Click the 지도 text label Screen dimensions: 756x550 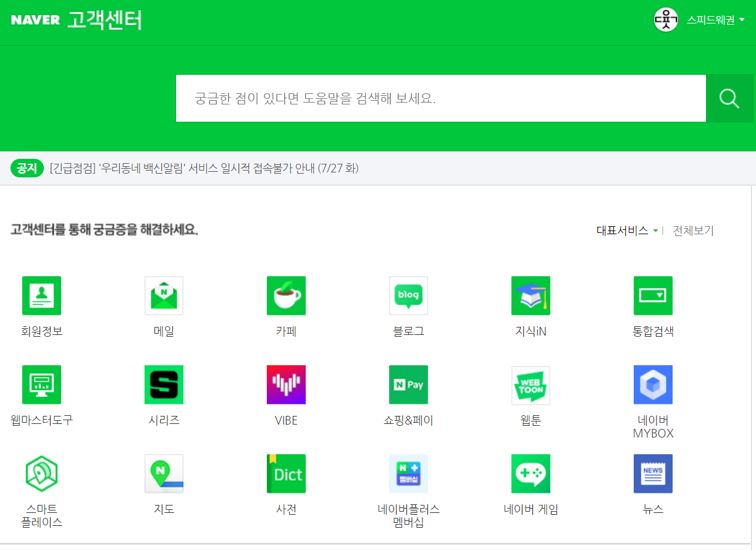(x=164, y=509)
